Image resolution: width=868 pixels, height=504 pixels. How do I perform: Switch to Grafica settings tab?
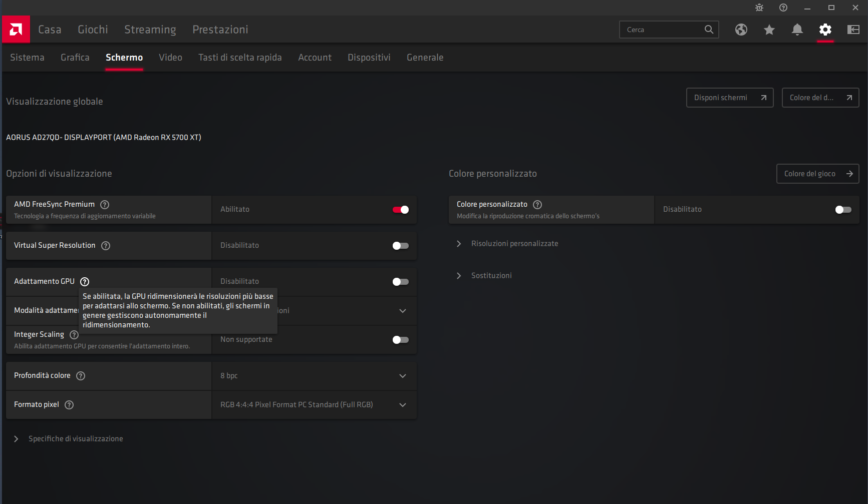pyautogui.click(x=75, y=57)
